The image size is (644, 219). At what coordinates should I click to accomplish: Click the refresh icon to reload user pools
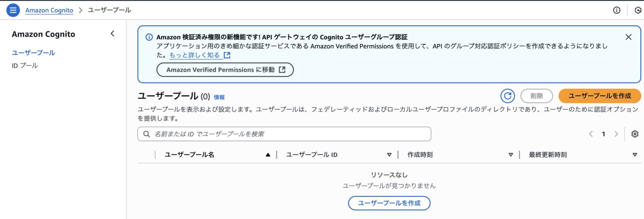click(x=507, y=96)
